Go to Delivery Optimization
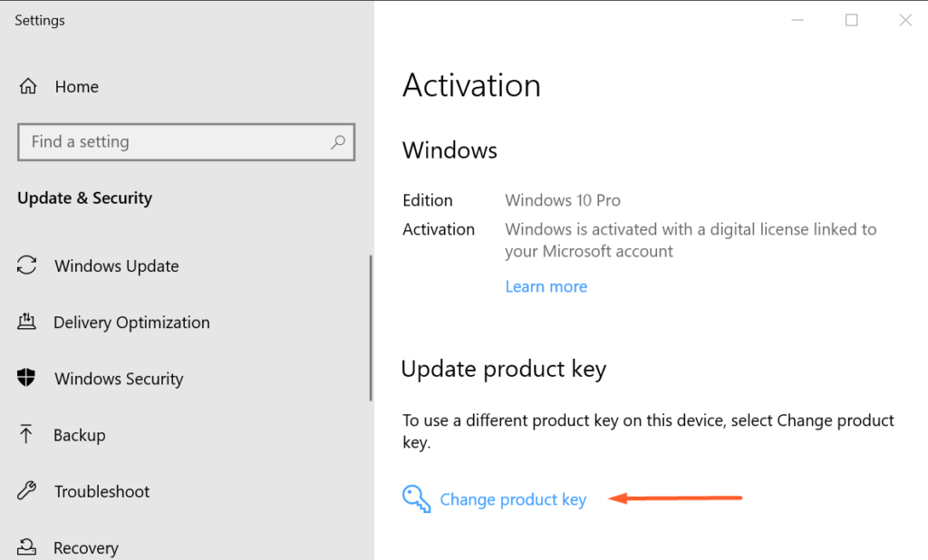Viewport: 928px width, 560px height. pyautogui.click(x=131, y=323)
